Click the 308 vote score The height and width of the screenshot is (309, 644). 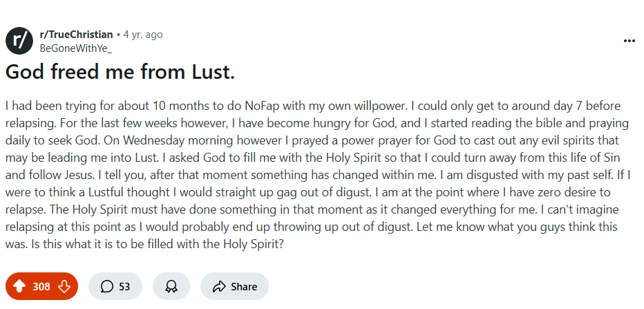(x=41, y=286)
